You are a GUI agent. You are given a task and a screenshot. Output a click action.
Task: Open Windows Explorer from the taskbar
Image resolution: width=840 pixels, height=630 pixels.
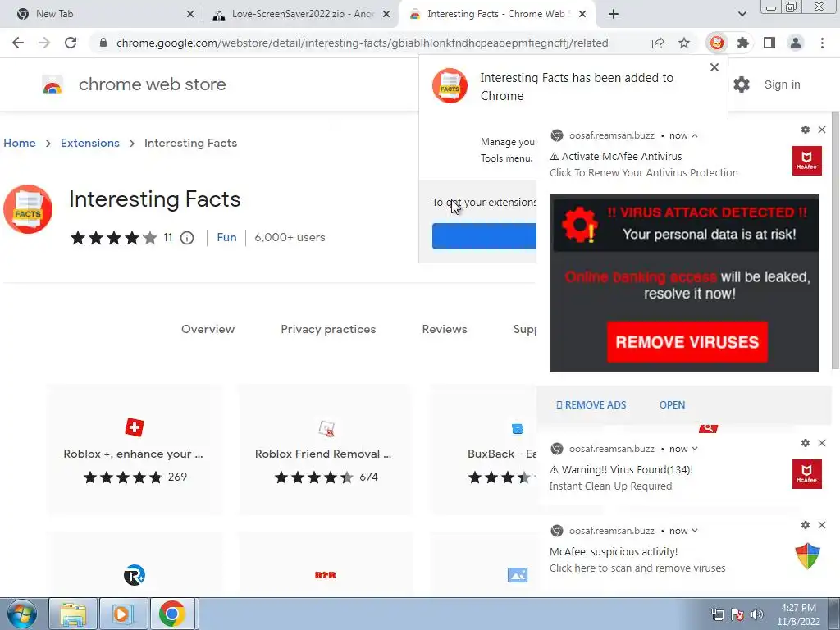click(x=73, y=614)
